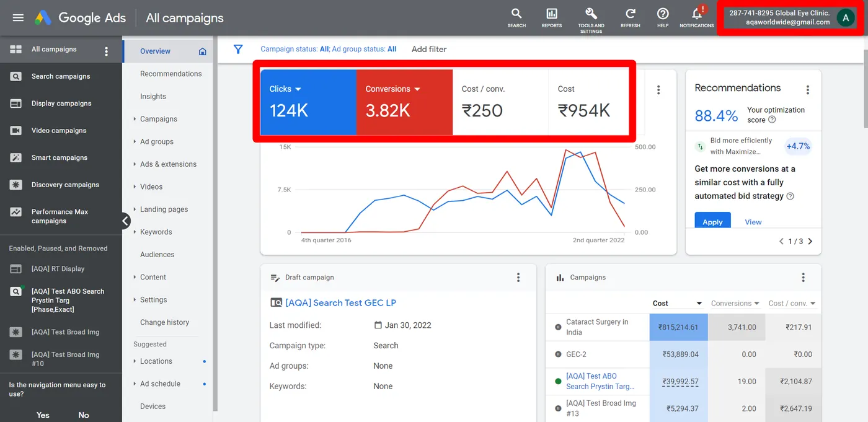Answer No to navigation menu survey

click(84, 415)
